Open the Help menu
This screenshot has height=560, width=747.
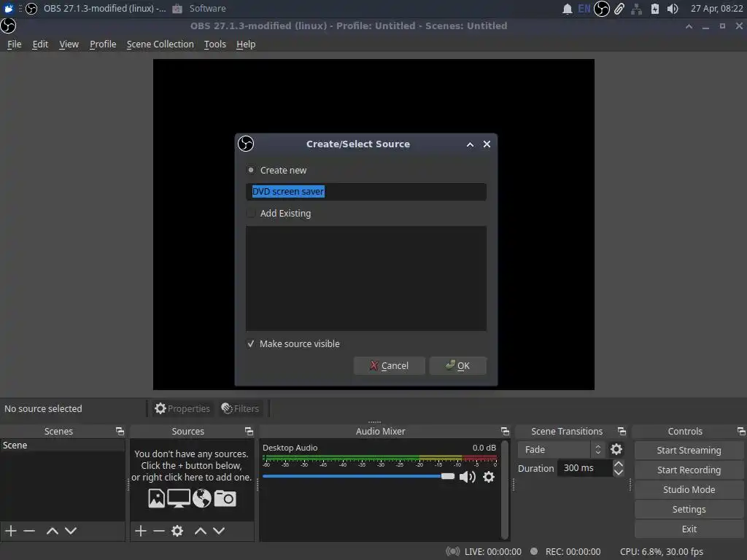point(246,44)
